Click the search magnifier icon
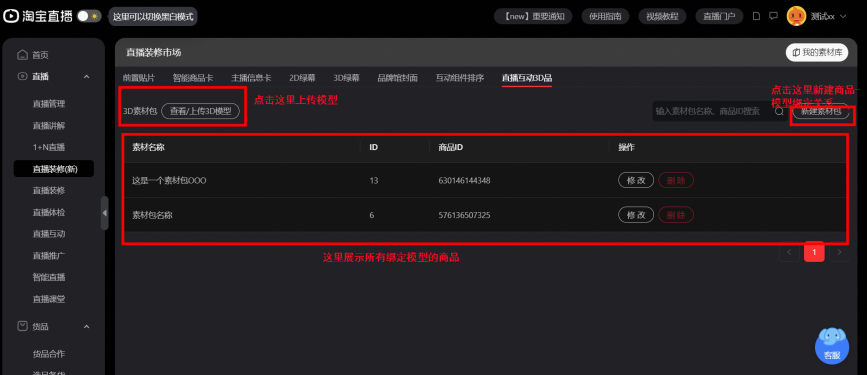Viewport: 867px width, 375px height. click(x=779, y=111)
